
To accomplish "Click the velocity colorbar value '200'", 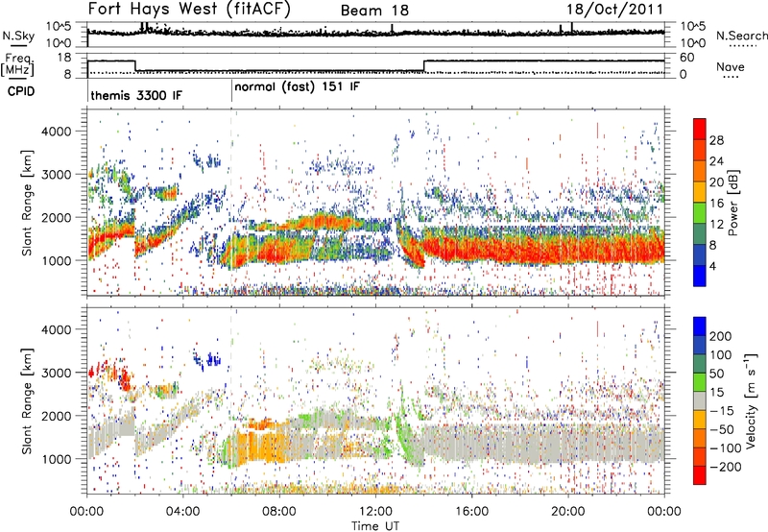I will click(721, 336).
